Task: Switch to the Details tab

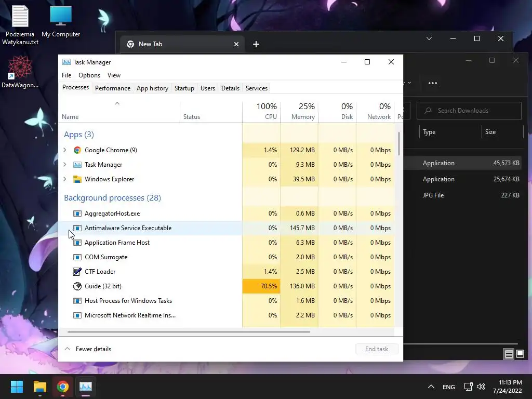Action: (230, 88)
